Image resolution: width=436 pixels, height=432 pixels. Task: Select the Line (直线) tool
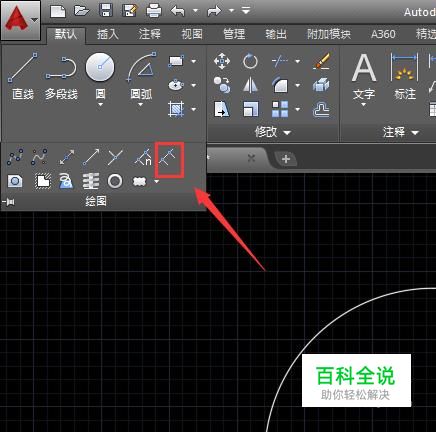[23, 76]
